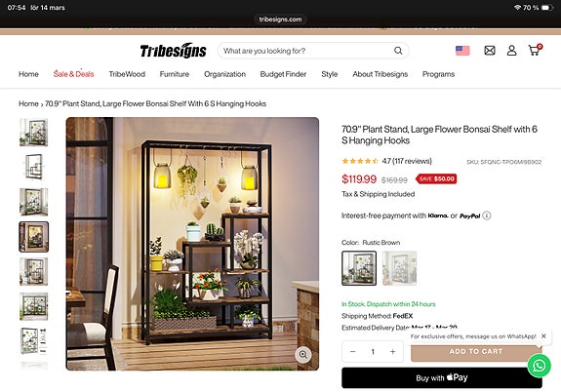Focus the 'What are you looking for?' field

(x=307, y=51)
